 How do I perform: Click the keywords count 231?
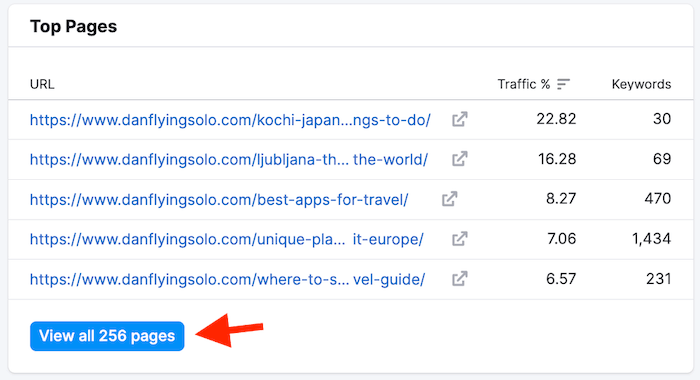pyautogui.click(x=658, y=279)
